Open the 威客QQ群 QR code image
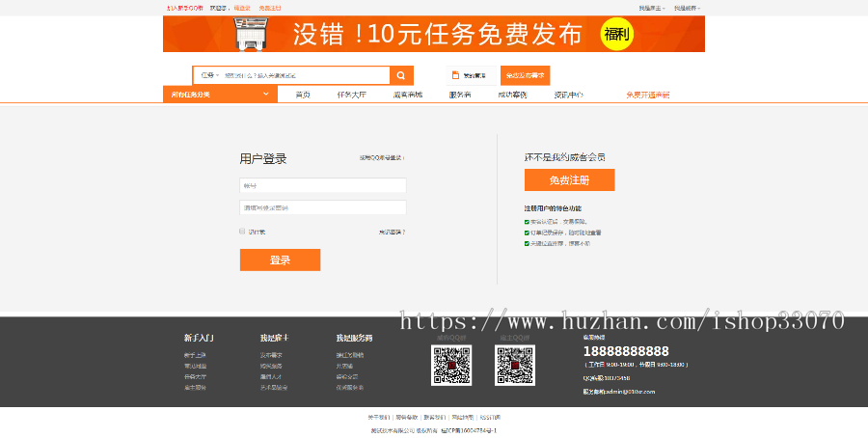Screen dimensions: 868x438 pyautogui.click(x=451, y=366)
